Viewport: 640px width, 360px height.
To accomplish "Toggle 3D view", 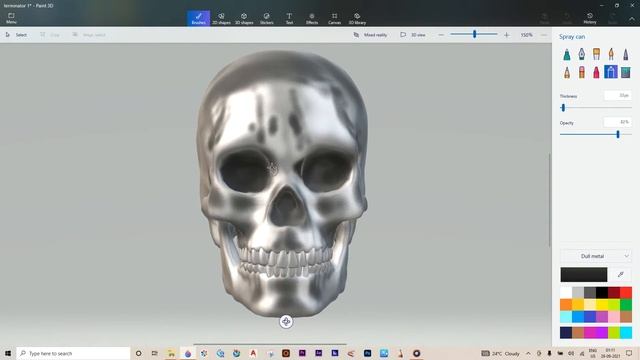I will point(413,35).
